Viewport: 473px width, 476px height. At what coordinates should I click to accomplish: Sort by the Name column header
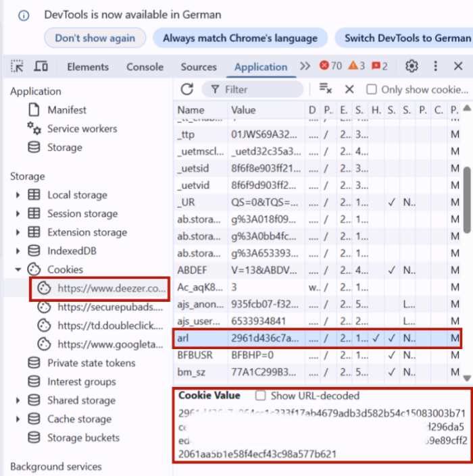(x=201, y=110)
